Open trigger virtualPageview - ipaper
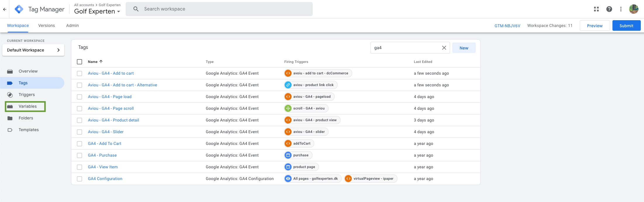 click(x=371, y=179)
